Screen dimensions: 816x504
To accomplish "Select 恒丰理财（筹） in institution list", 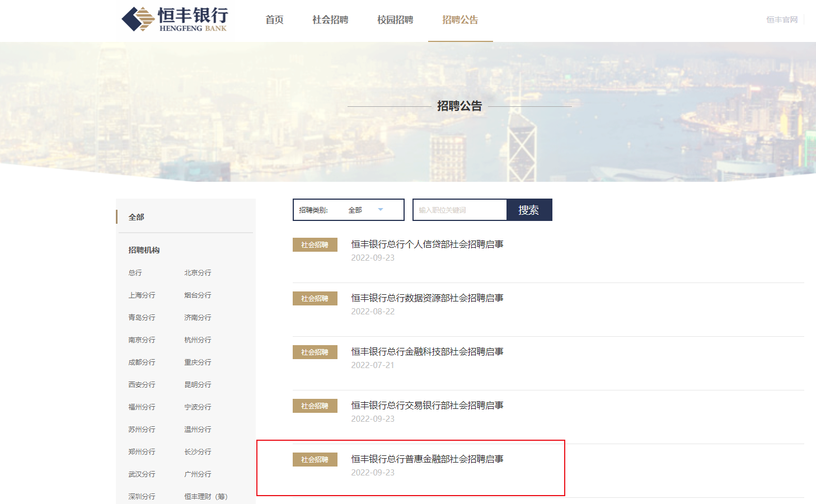I will (x=205, y=497).
